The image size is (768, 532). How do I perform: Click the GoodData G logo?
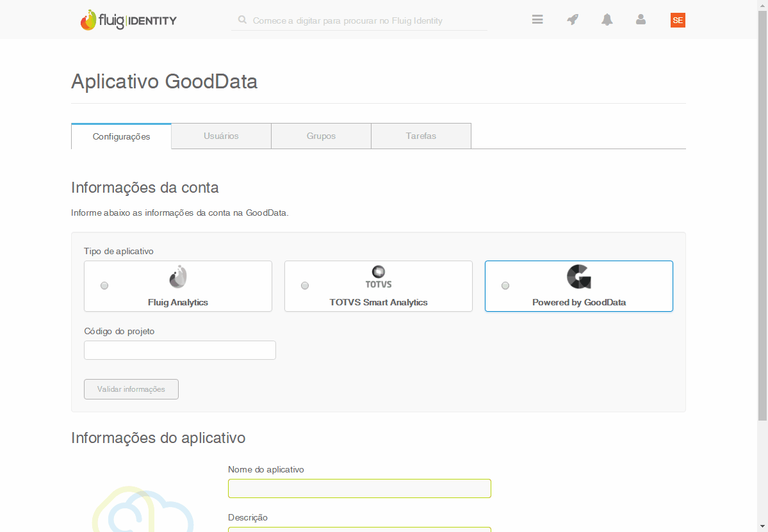click(x=579, y=277)
